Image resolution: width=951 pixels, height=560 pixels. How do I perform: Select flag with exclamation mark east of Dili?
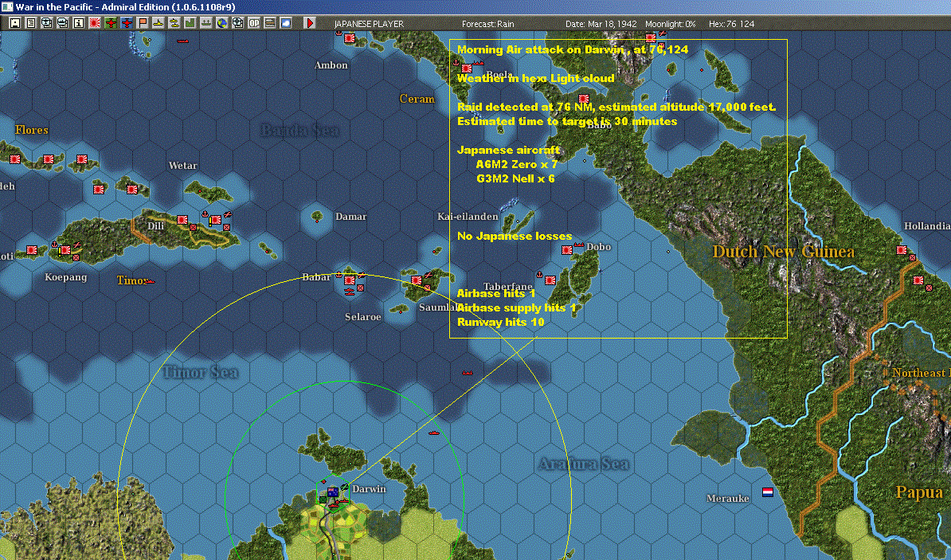click(215, 220)
